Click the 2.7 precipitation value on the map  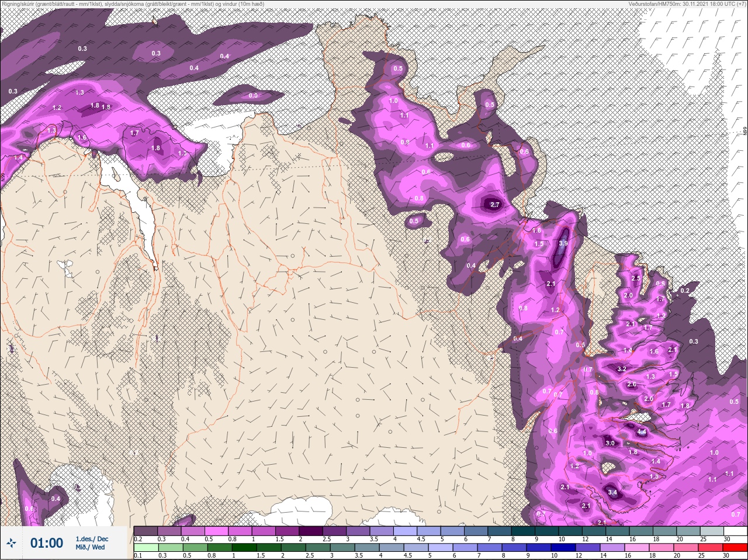[x=495, y=205]
